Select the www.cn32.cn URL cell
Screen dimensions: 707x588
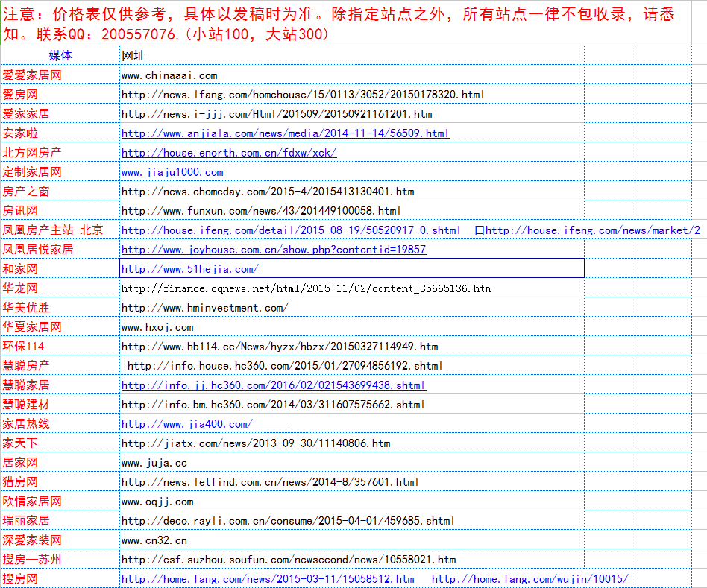click(x=352, y=540)
